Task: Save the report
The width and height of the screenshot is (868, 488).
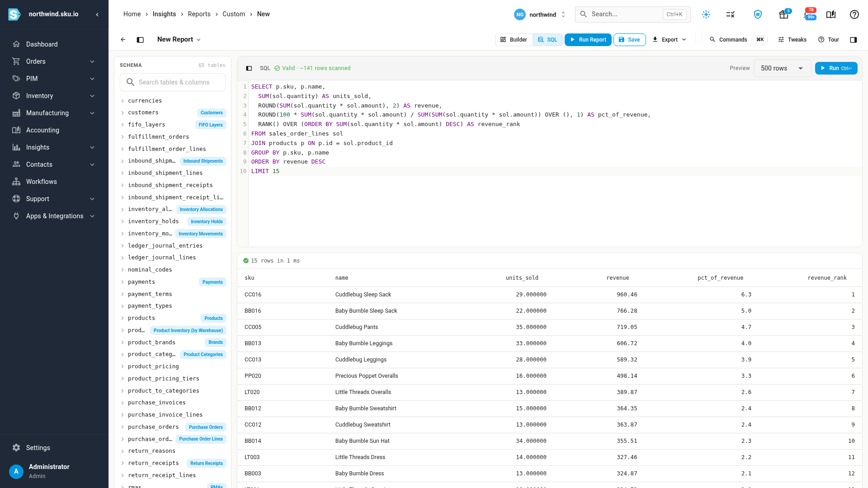Action: tap(629, 40)
